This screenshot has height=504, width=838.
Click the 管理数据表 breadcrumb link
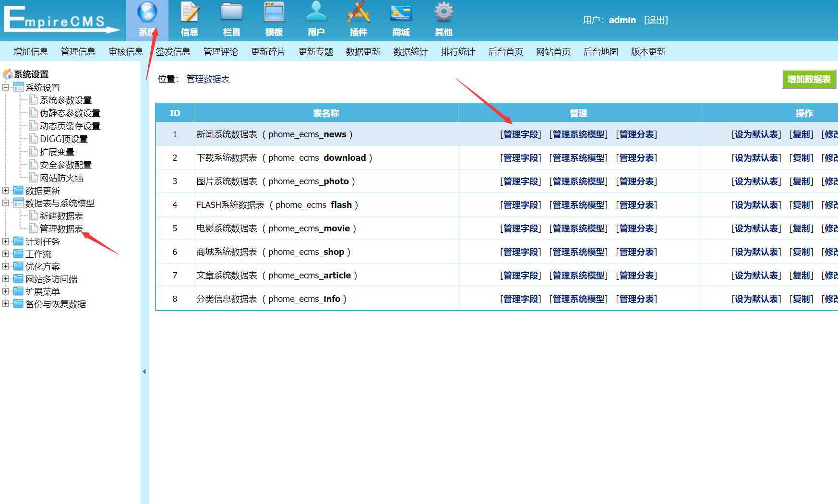point(208,79)
